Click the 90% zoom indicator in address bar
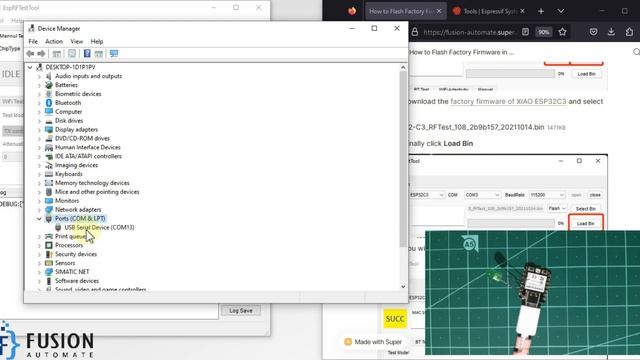The width and height of the screenshot is (640, 360). click(543, 32)
